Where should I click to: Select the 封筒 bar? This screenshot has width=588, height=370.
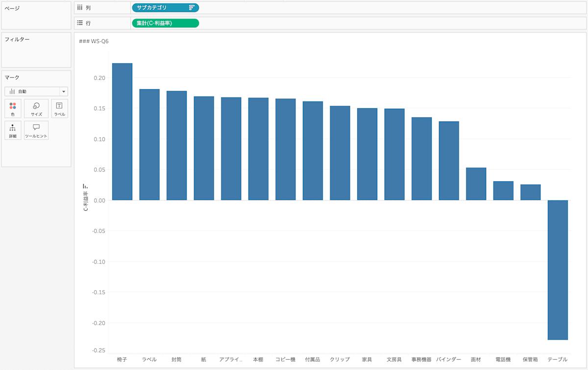point(176,146)
